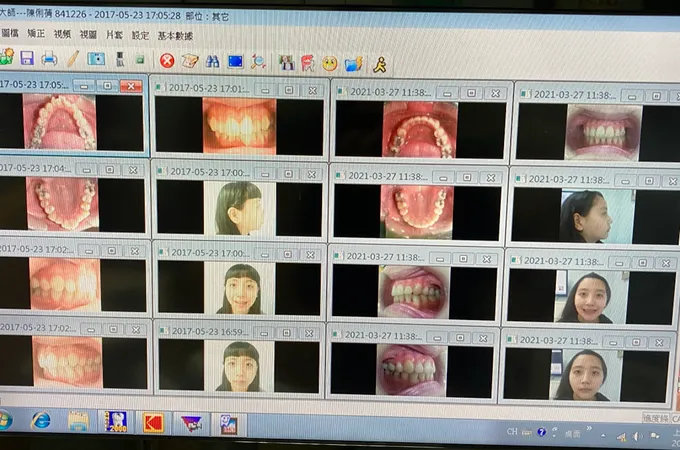Click the network tray icon

click(x=621, y=437)
